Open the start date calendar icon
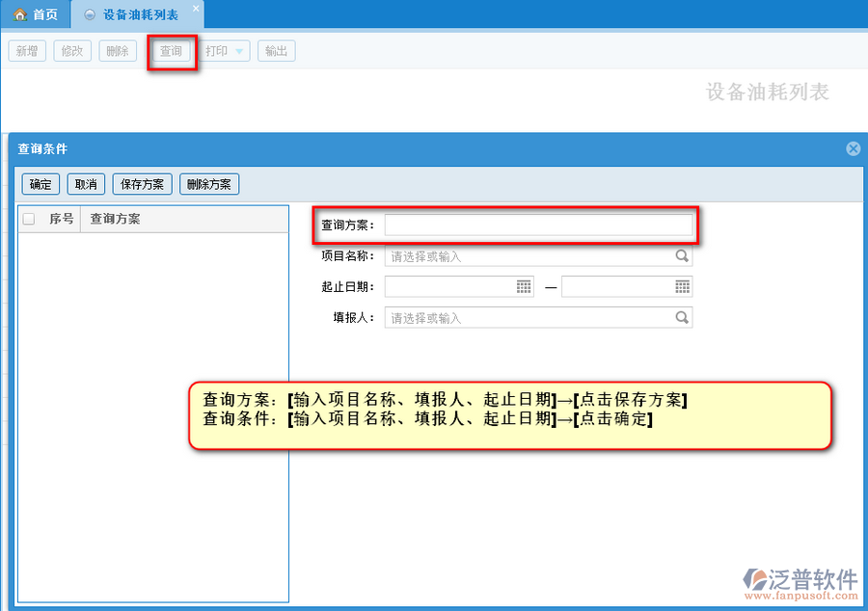The height and width of the screenshot is (611, 868). coord(523,286)
